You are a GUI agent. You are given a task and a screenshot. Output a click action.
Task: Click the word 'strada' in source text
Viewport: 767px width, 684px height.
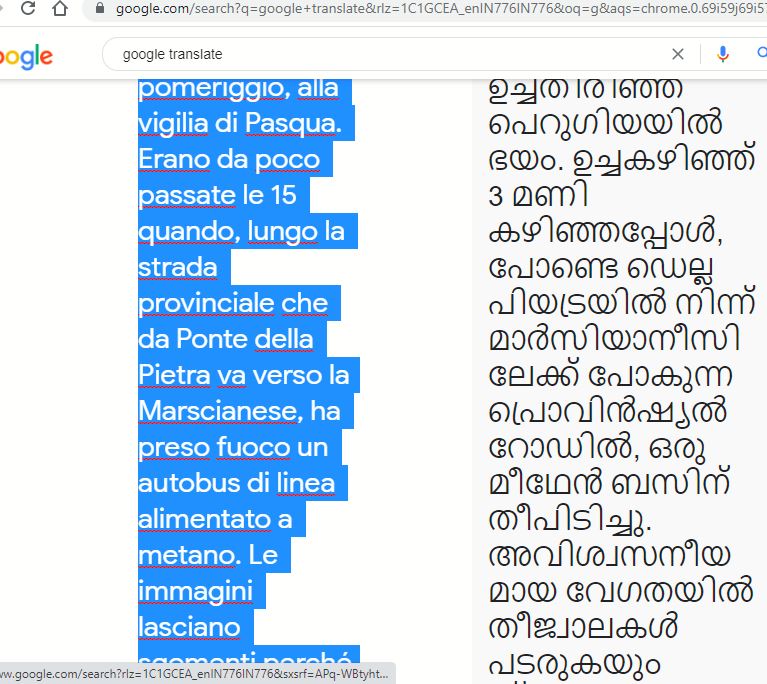point(178,267)
